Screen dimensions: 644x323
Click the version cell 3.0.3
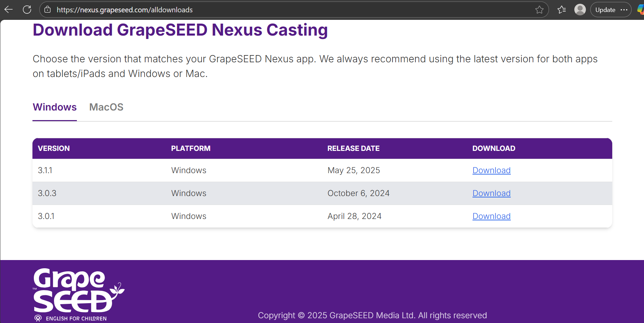point(47,193)
